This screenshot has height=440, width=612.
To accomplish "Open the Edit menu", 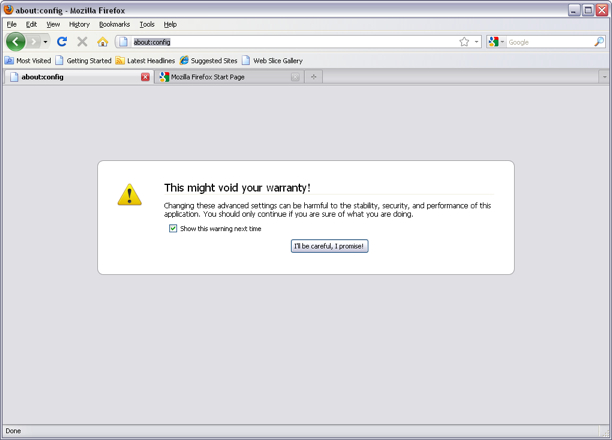I will (x=31, y=24).
